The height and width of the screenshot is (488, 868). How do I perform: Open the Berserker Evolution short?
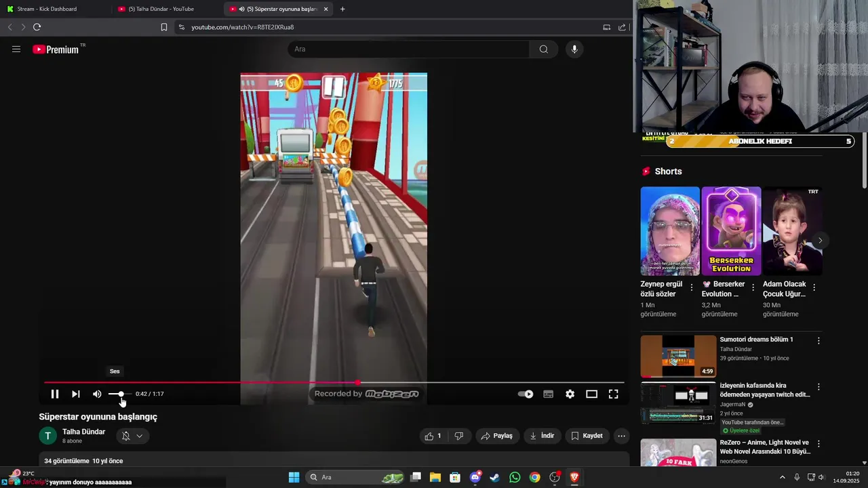click(731, 231)
